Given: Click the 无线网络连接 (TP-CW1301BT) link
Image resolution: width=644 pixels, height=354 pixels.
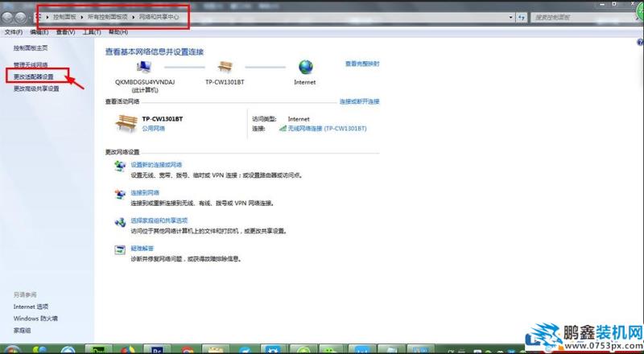Looking at the screenshot, I should click(x=325, y=128).
